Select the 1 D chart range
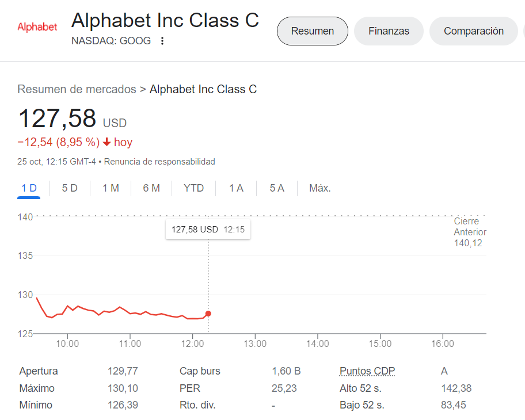Screen dimensions: 525x420 pyautogui.click(x=29, y=188)
